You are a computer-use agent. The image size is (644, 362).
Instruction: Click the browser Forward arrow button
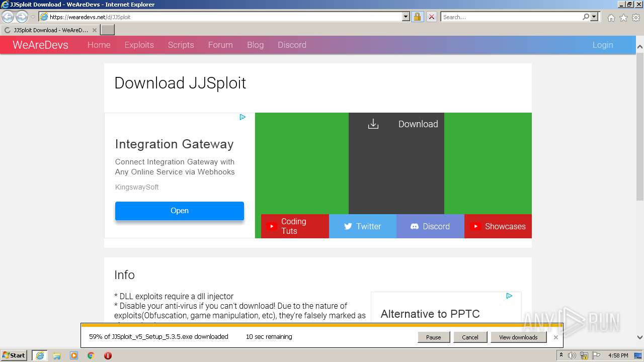coord(22,17)
